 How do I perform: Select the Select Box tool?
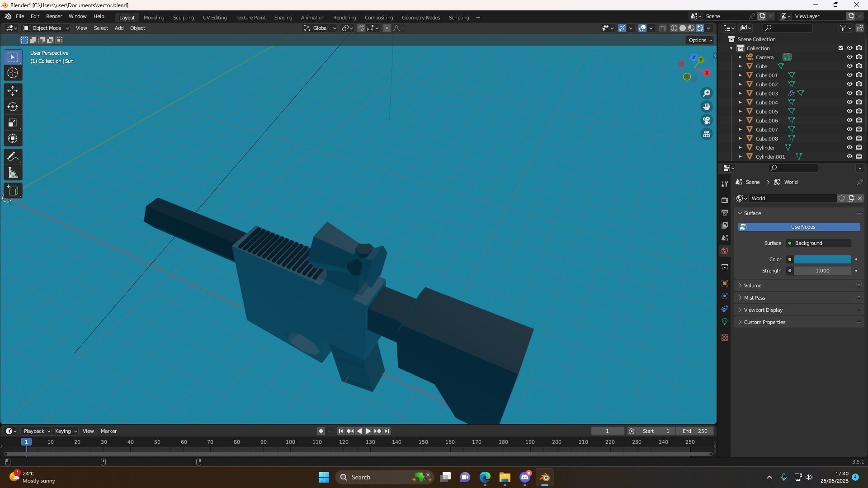tap(13, 57)
